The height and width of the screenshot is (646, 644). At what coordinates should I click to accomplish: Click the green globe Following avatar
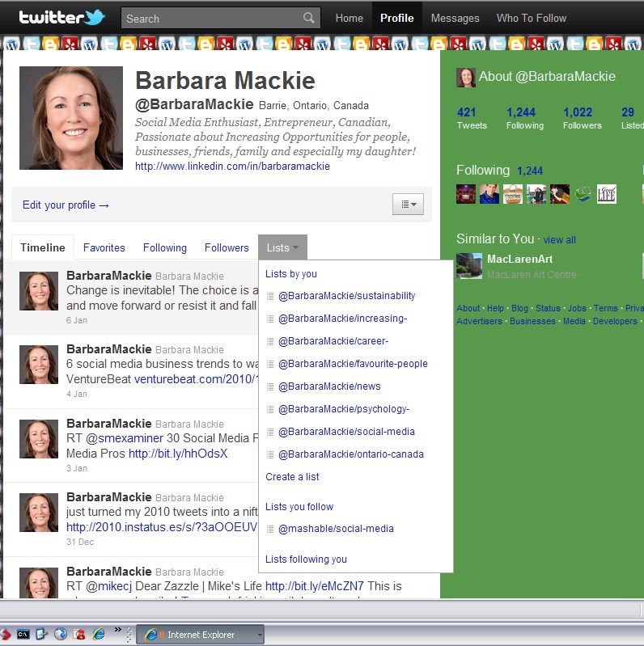[583, 194]
